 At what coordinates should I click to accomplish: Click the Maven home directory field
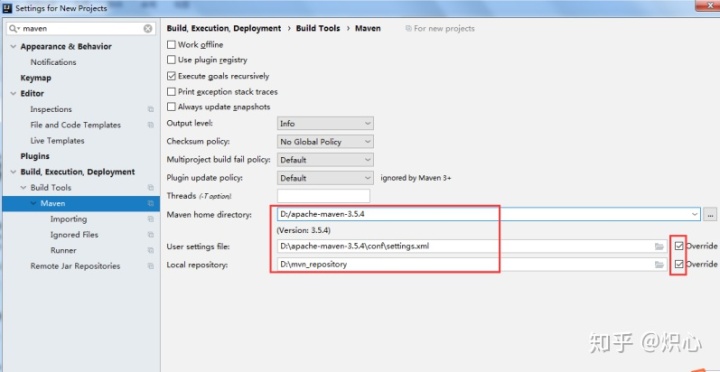pyautogui.click(x=489, y=214)
